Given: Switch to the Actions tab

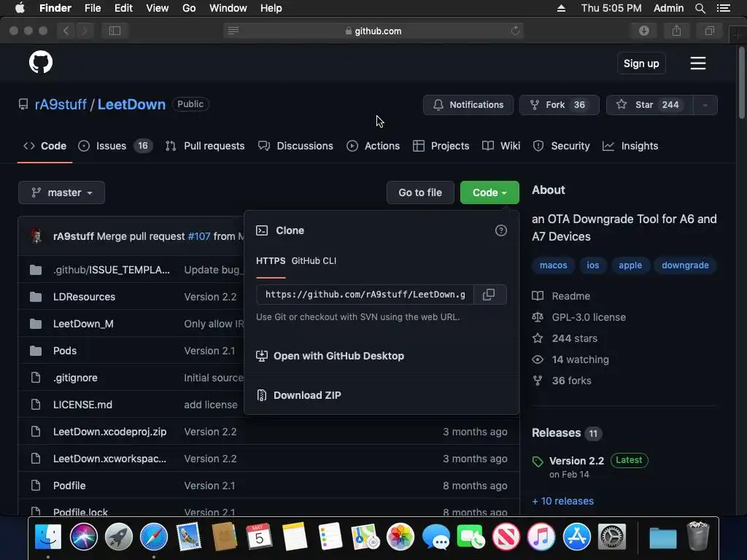Looking at the screenshot, I should [x=373, y=146].
